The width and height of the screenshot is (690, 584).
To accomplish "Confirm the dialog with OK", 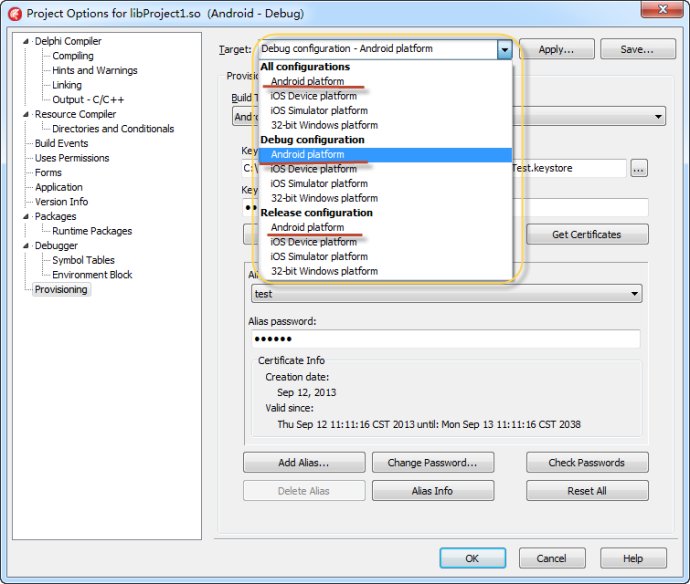I will pyautogui.click(x=473, y=558).
